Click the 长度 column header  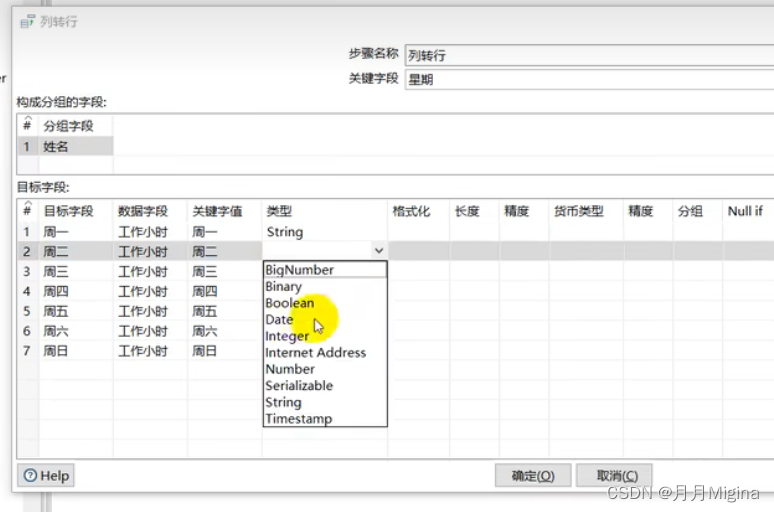coord(474,211)
